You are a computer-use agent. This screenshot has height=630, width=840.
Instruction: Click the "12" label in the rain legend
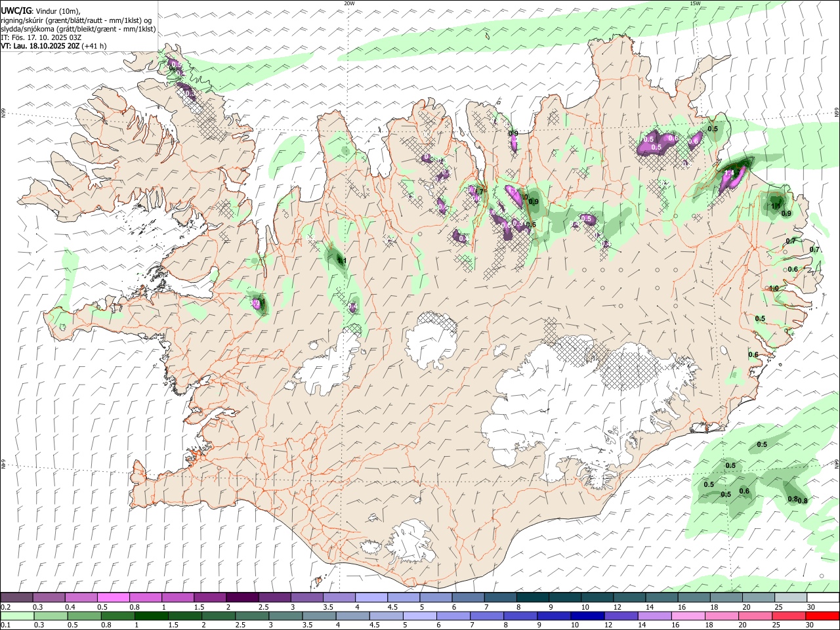pyautogui.click(x=608, y=625)
